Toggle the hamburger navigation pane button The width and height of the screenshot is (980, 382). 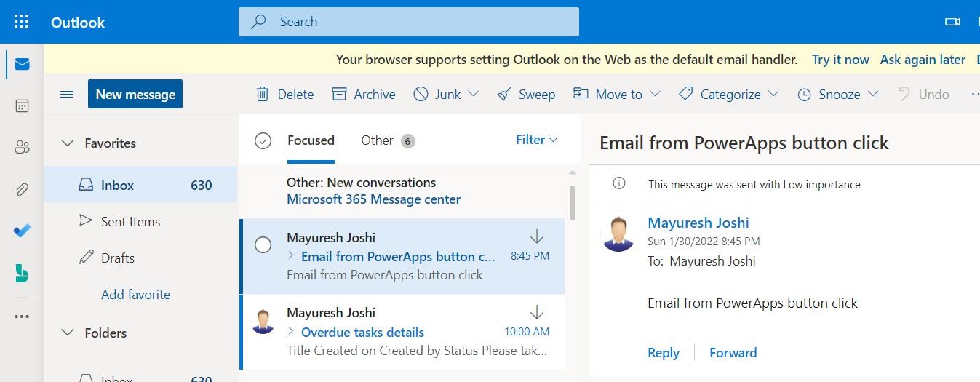pos(67,95)
